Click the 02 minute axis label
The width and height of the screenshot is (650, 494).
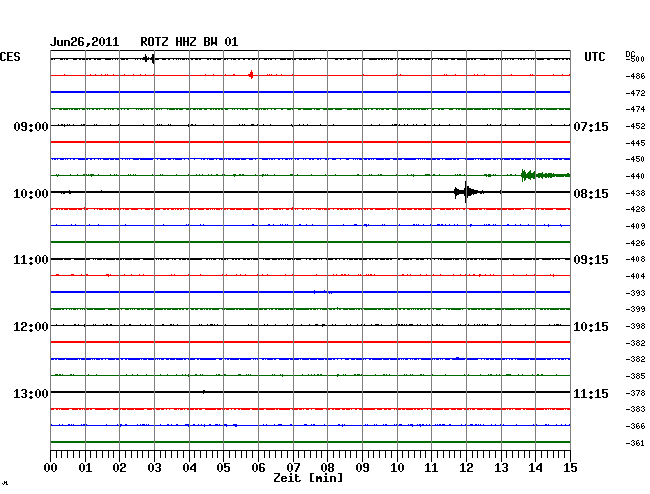point(119,467)
